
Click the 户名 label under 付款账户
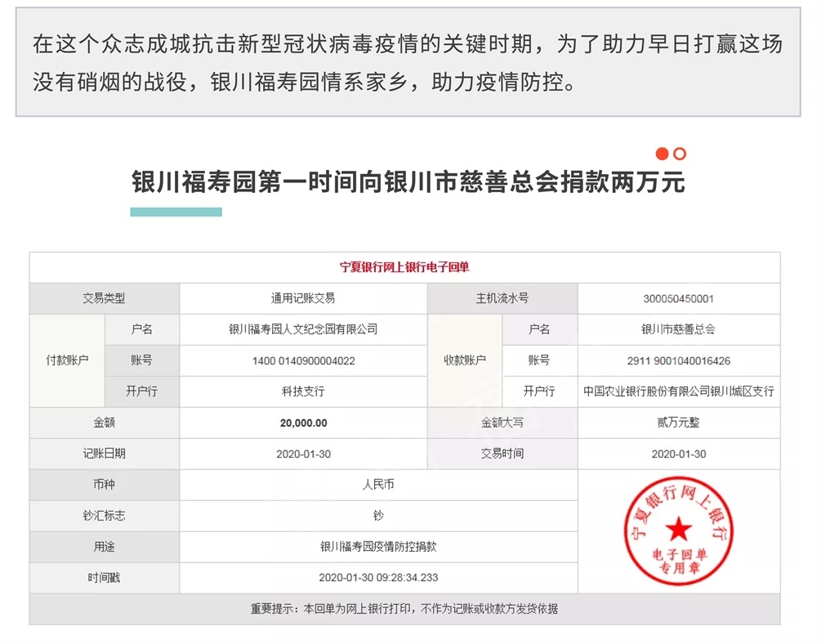coord(141,329)
